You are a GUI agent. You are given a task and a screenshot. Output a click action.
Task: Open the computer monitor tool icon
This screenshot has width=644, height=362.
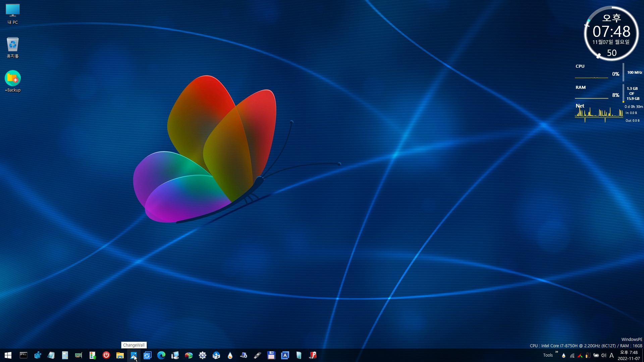[175, 355]
